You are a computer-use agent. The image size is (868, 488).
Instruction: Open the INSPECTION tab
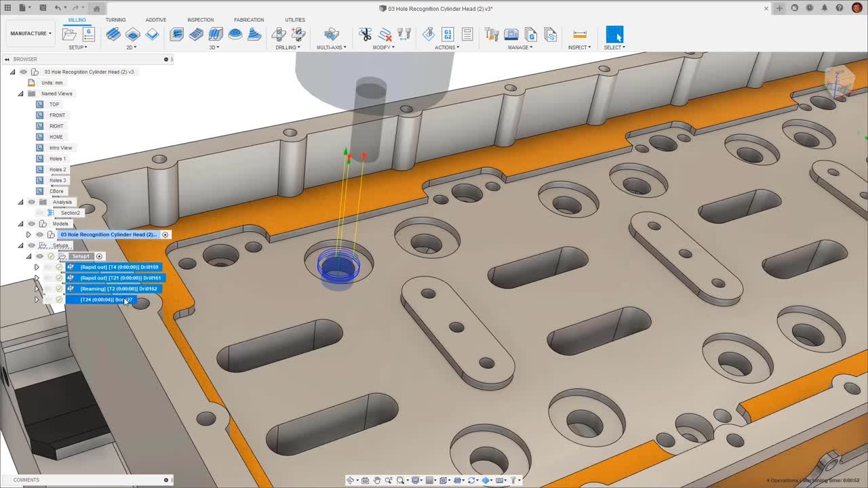point(201,20)
